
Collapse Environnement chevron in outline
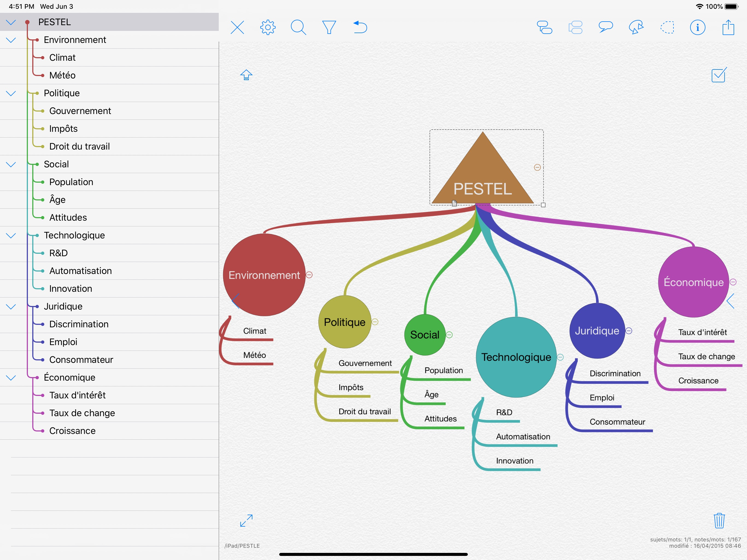tap(11, 40)
